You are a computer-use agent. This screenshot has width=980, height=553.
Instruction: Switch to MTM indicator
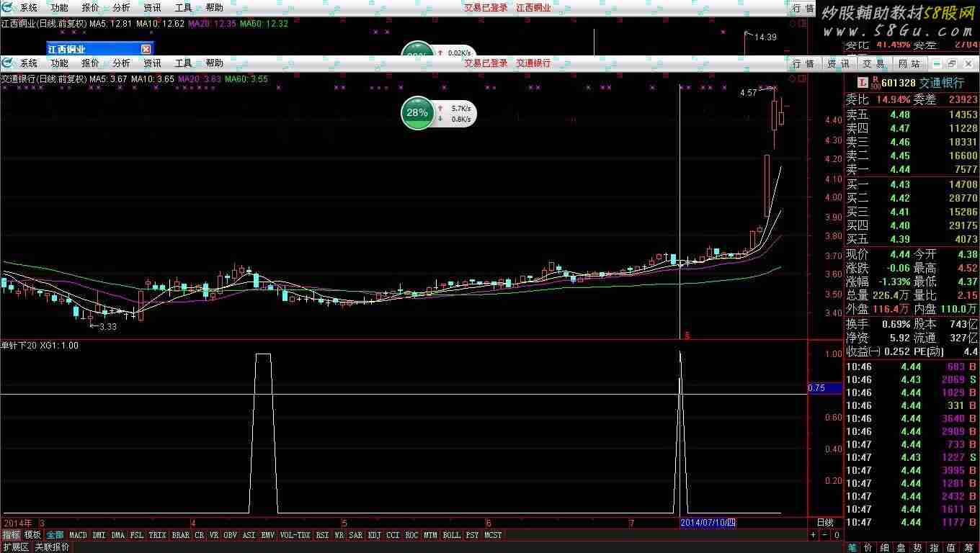point(431,535)
